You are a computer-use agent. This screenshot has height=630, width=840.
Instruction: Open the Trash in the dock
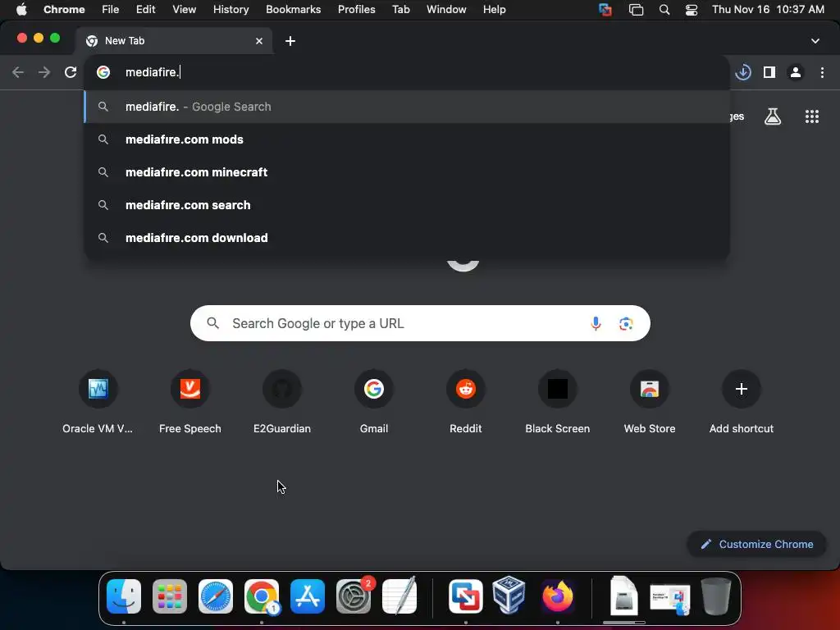tap(715, 596)
